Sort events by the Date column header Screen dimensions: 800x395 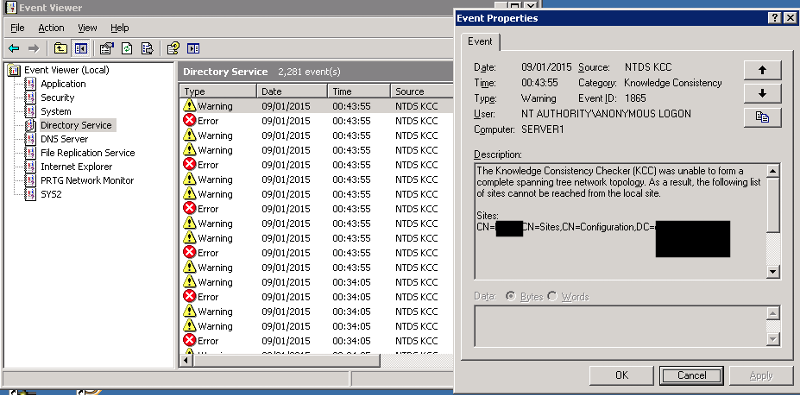292,91
